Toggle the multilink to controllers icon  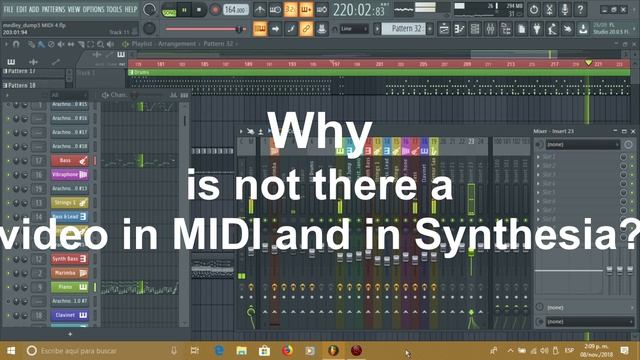pyautogui.click(x=306, y=29)
